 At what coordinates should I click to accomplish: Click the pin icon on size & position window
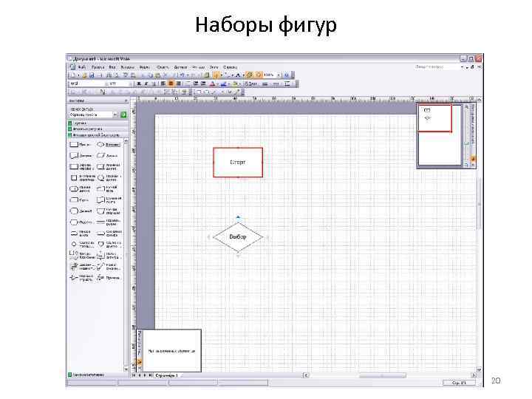pos(140,363)
